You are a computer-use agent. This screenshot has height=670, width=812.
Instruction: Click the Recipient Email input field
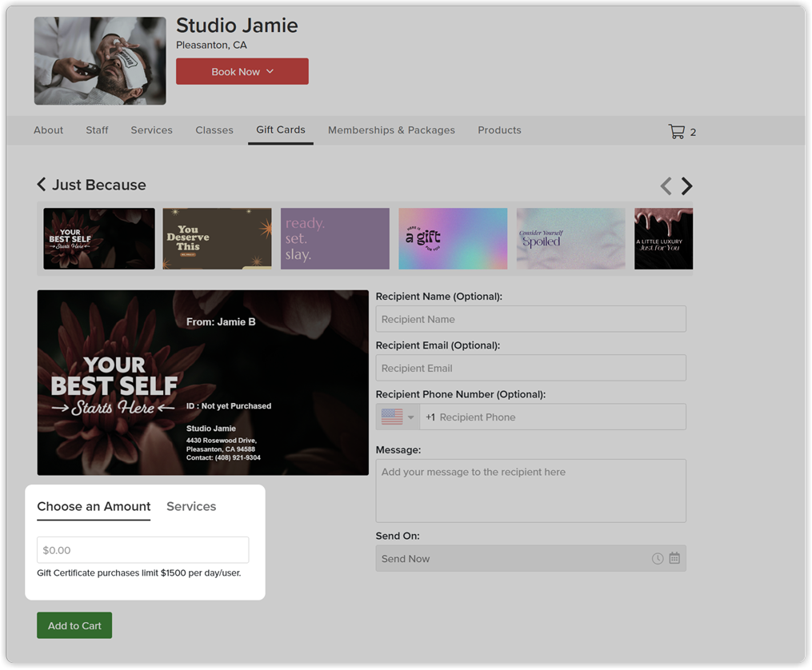[x=531, y=368]
